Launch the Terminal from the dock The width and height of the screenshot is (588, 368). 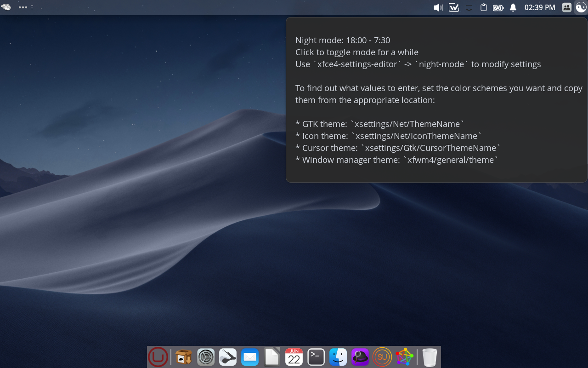[316, 357]
